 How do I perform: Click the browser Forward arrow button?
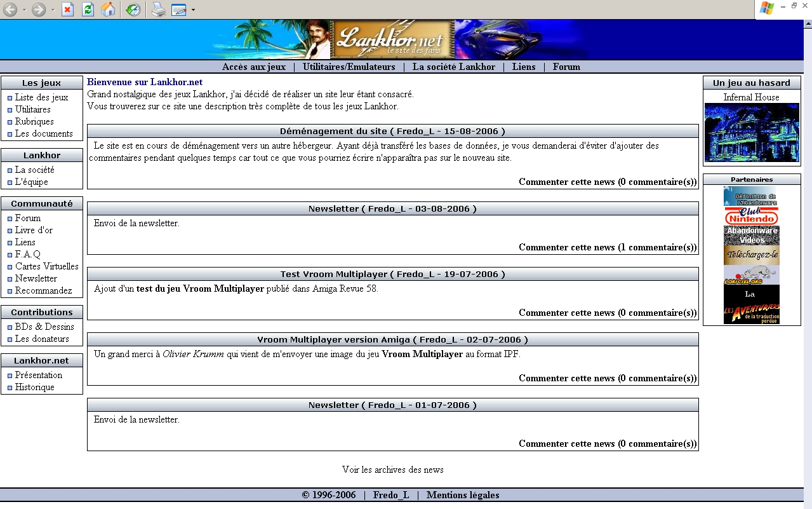[x=39, y=10]
